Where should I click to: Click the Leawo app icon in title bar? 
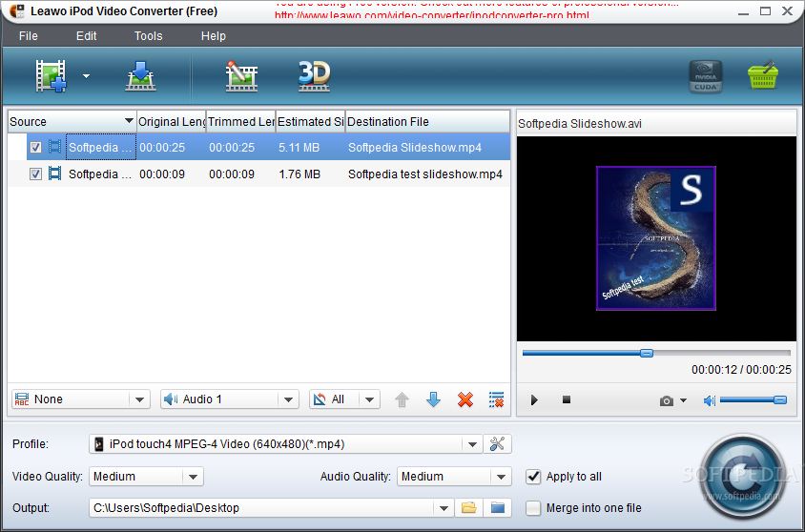click(x=16, y=10)
